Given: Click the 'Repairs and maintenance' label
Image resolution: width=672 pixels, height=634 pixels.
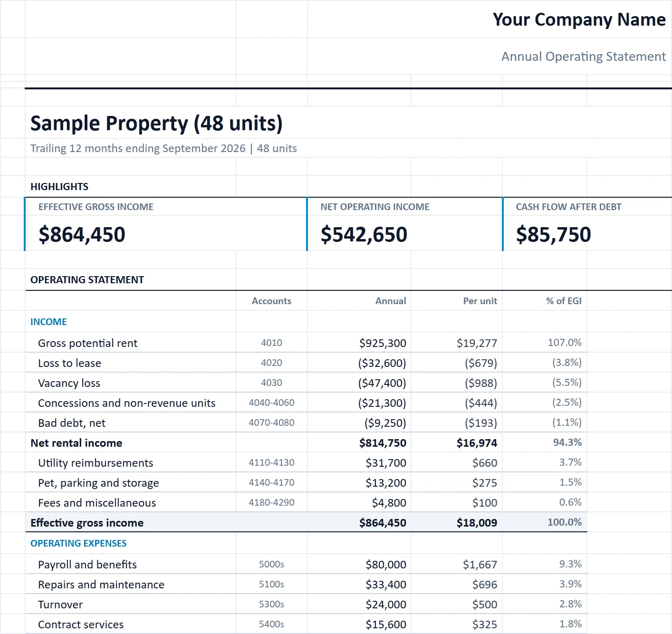Looking at the screenshot, I should (101, 585).
